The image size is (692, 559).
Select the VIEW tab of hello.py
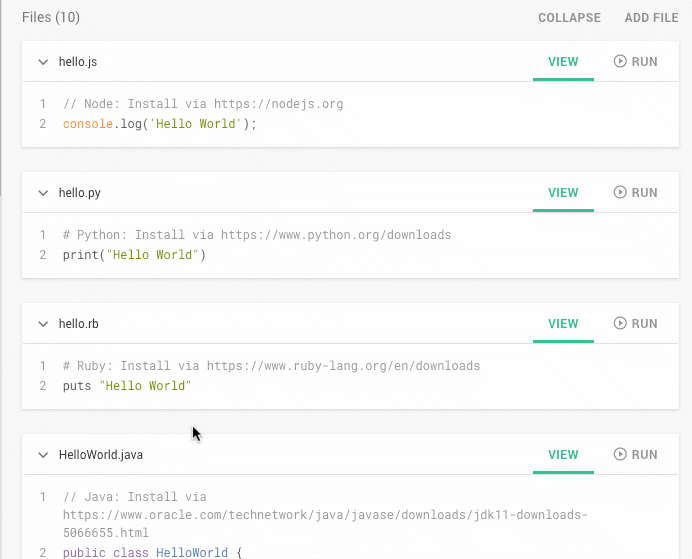(563, 193)
